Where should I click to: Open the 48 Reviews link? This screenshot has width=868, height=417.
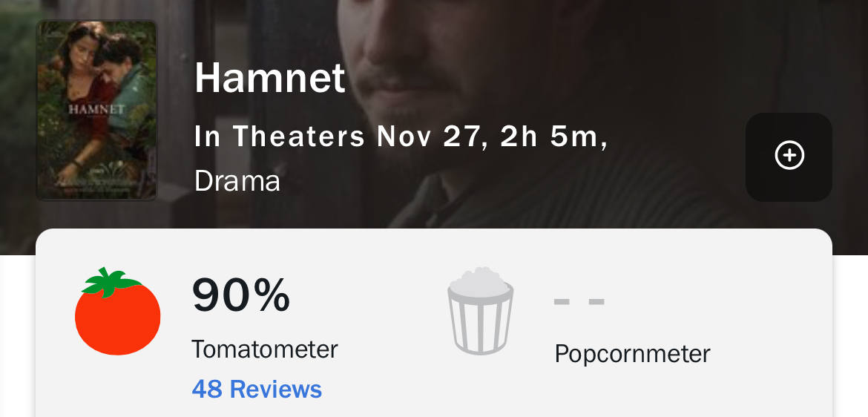point(257,389)
